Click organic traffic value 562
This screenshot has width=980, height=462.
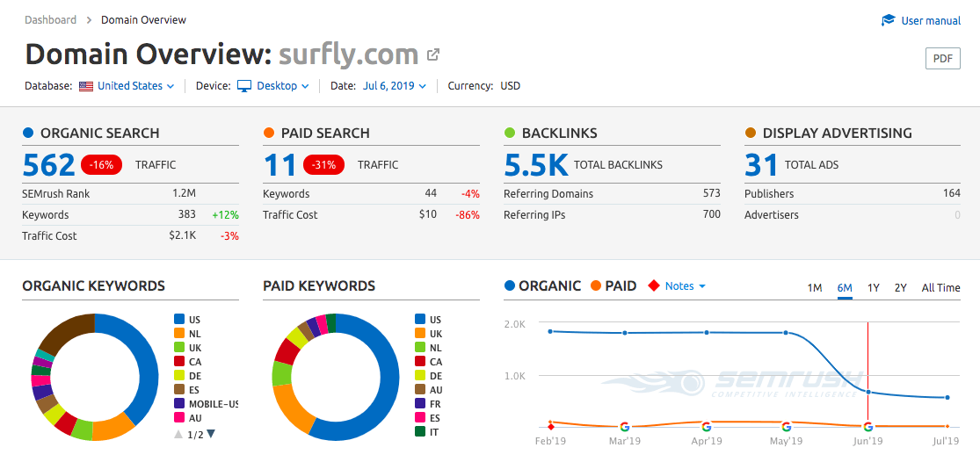pyautogui.click(x=48, y=165)
